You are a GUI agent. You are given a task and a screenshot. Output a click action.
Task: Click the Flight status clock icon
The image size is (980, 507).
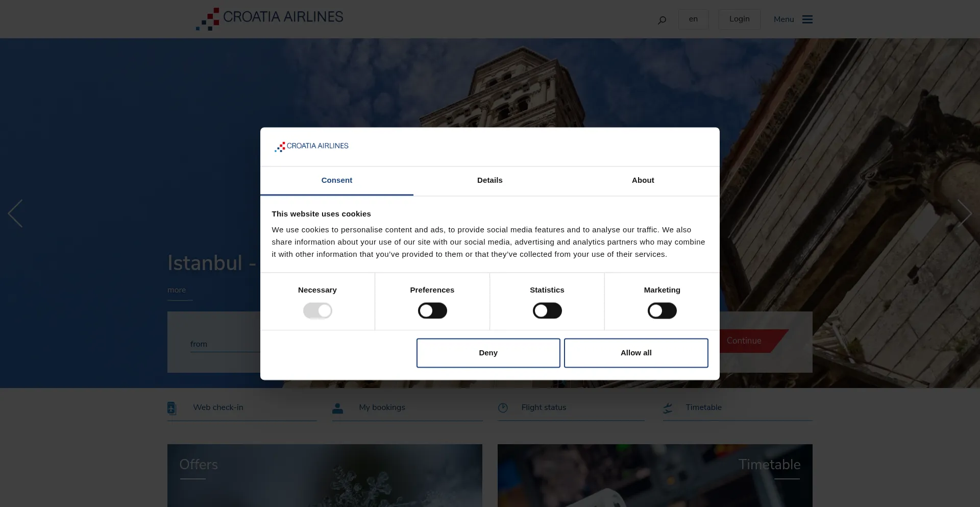click(x=503, y=408)
